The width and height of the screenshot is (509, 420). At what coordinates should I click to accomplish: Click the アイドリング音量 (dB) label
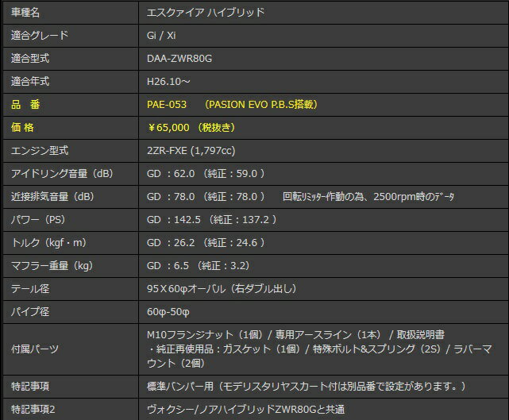coord(61,173)
